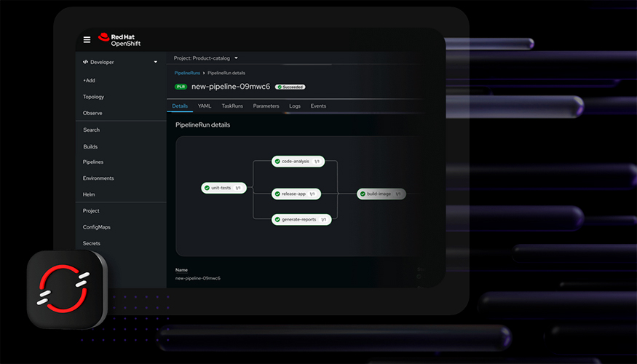Click the PipelineRun details heading
Viewport: 637px width, 364px height.
tap(202, 124)
